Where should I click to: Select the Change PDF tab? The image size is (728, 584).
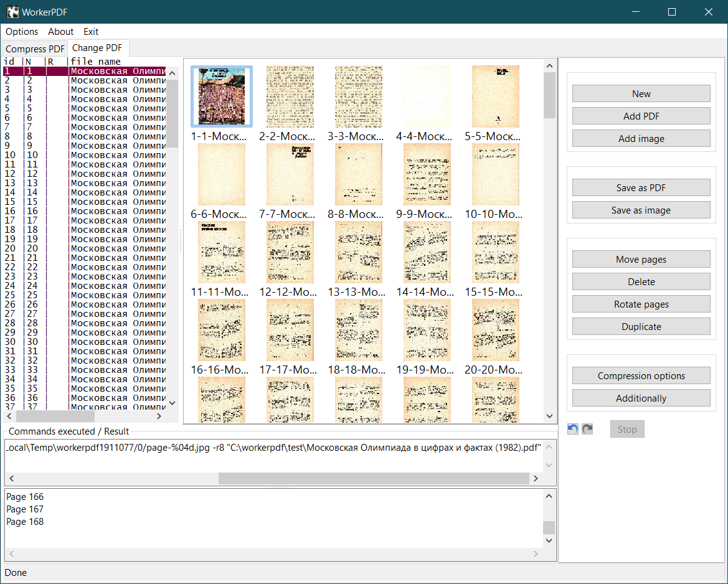tap(98, 48)
